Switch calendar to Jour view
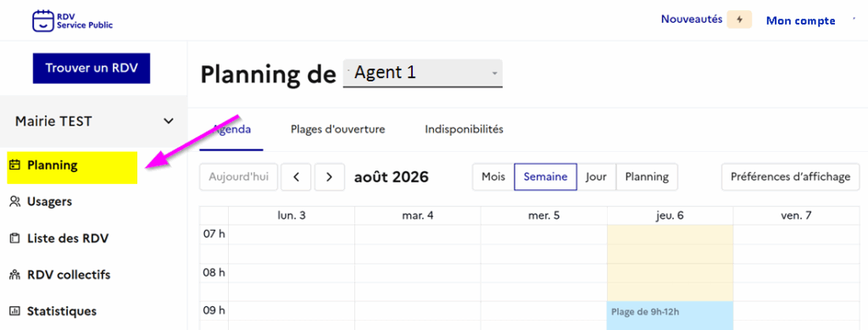Screen dimensions: 868x330 tap(596, 177)
